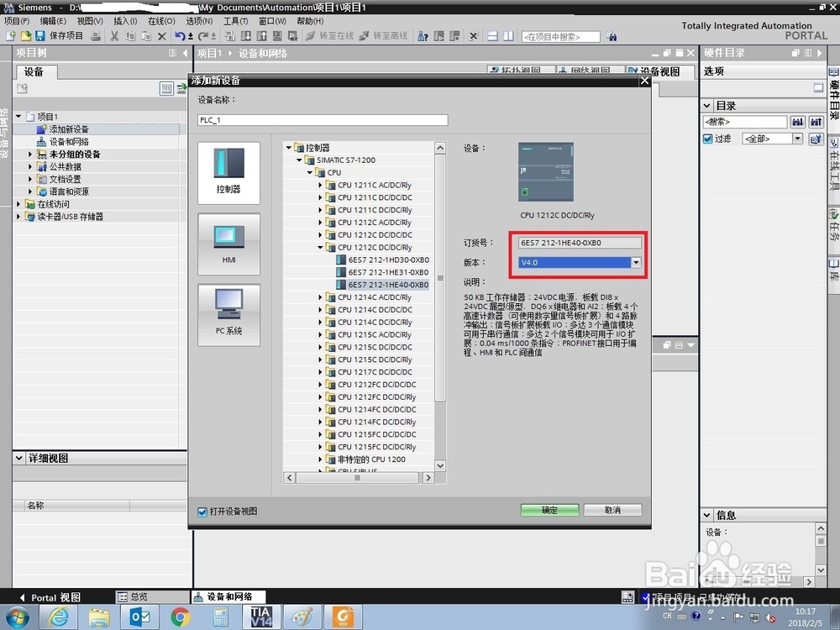The height and width of the screenshot is (630, 840).
Task: Expand CPU 1214C DC/DC/DC node
Action: [320, 310]
